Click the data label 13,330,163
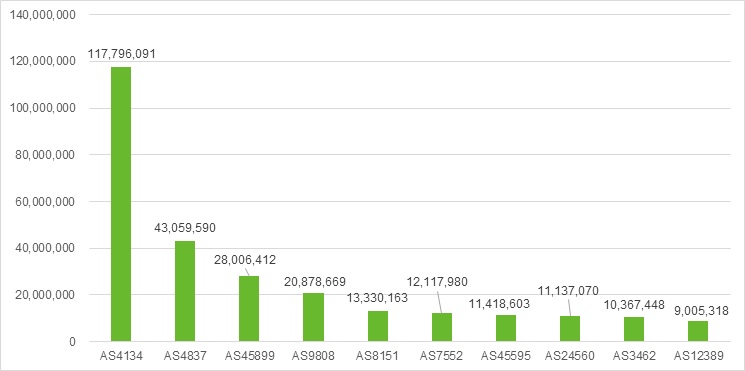This screenshot has width=745, height=371. 377,298
